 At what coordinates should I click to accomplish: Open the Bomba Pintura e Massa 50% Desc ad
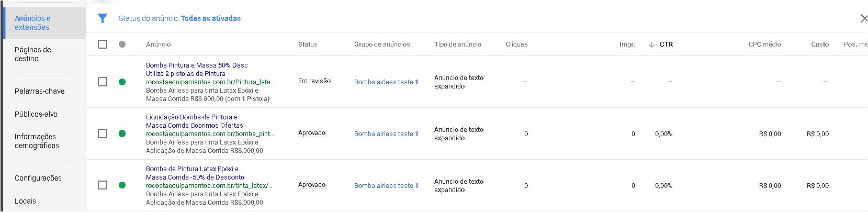point(197,65)
